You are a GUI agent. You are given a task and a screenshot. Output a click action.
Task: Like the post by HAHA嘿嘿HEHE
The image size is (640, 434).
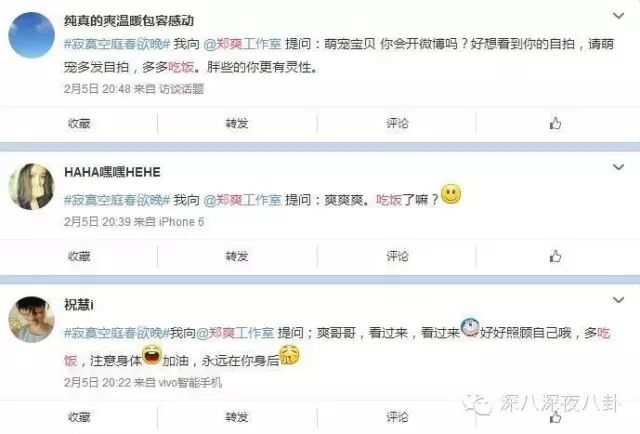click(x=555, y=256)
